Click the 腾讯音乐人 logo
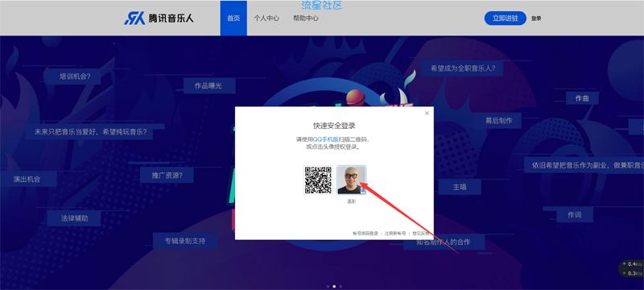Viewport: 644px width, 290px height. [159, 19]
